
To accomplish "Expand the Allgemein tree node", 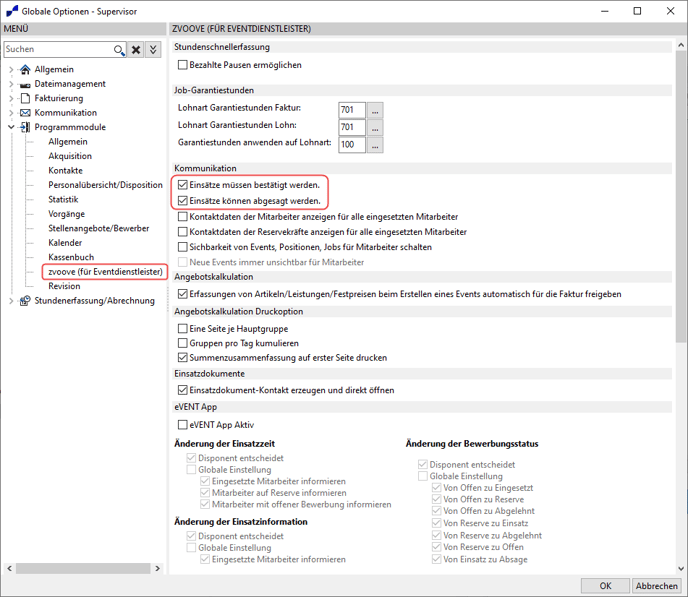I will pos(11,69).
